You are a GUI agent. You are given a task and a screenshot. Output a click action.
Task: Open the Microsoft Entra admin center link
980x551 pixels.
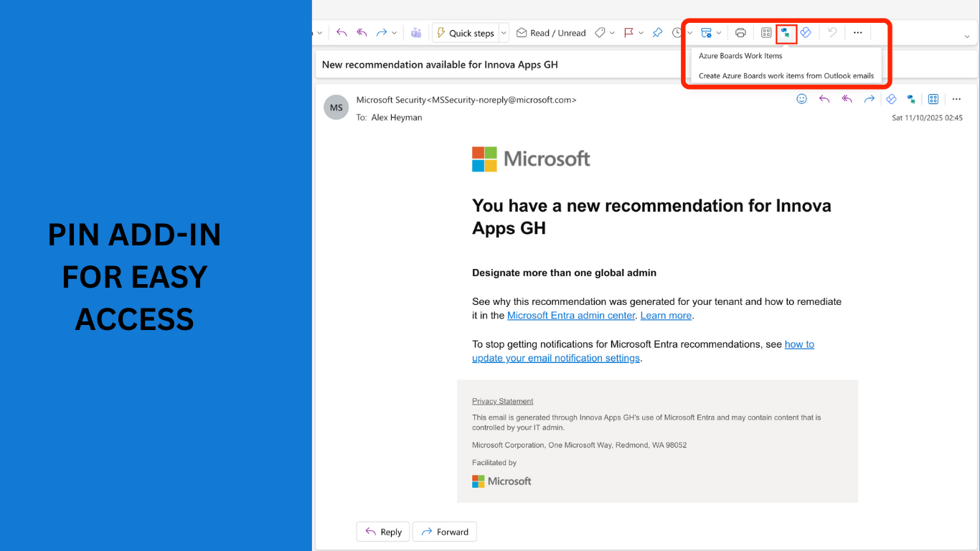[x=571, y=316]
